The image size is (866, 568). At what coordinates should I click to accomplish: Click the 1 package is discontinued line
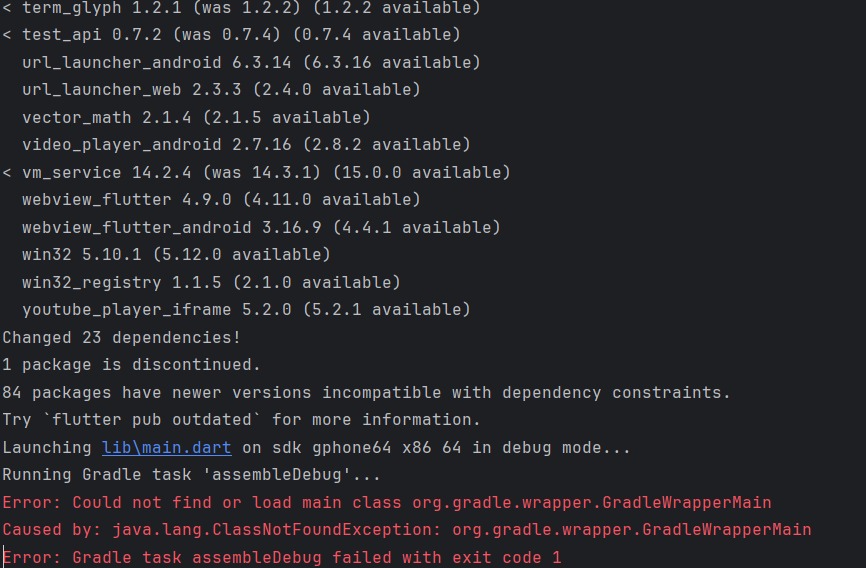(131, 365)
